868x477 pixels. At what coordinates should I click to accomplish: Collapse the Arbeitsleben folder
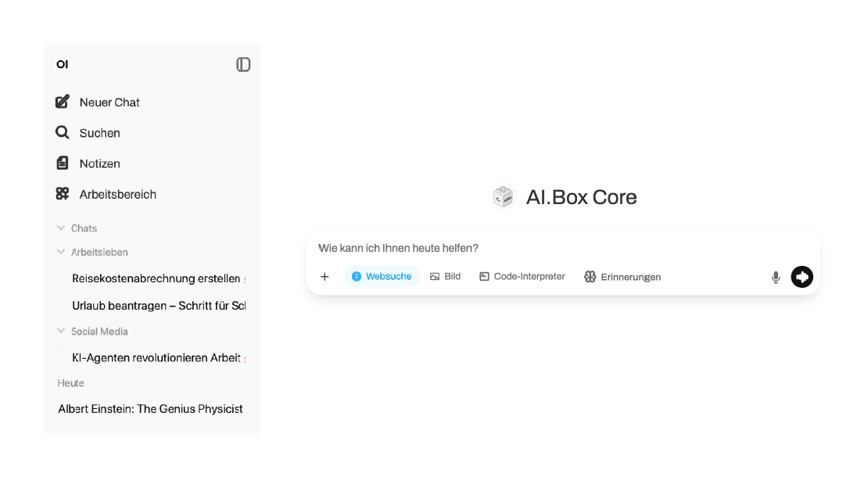click(61, 252)
